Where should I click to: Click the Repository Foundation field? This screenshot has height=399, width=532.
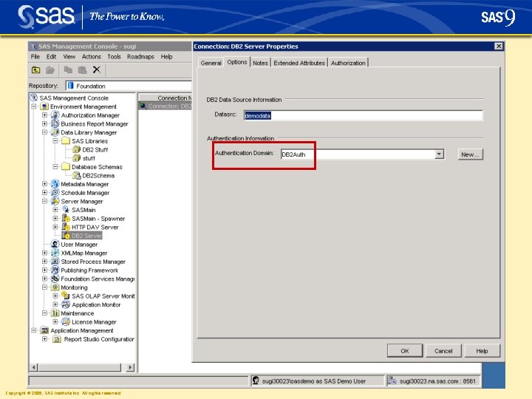coord(129,86)
